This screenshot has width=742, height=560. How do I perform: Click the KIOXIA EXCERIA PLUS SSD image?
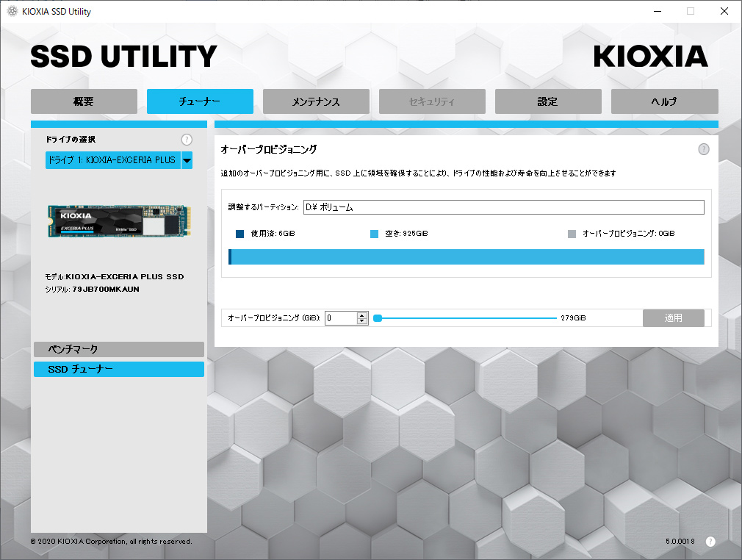tap(119, 221)
